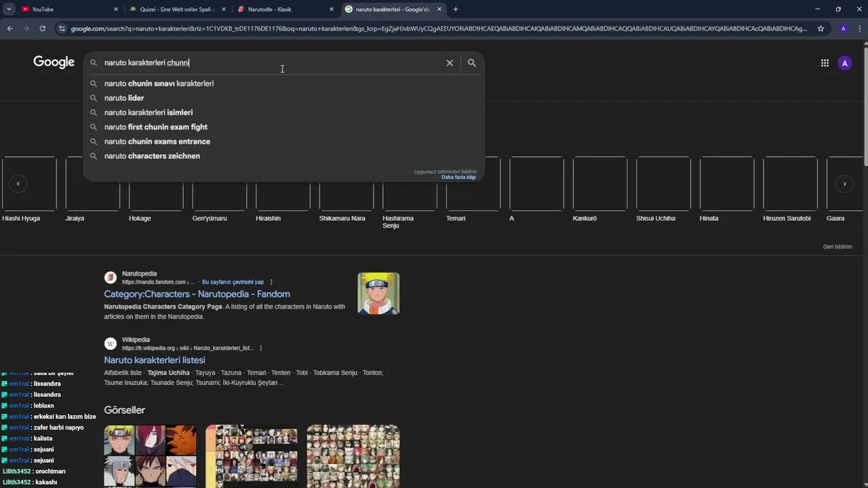Open Hiruzen Sarutobi character card
Image resolution: width=868 pixels, height=488 pixels.
[x=790, y=189]
